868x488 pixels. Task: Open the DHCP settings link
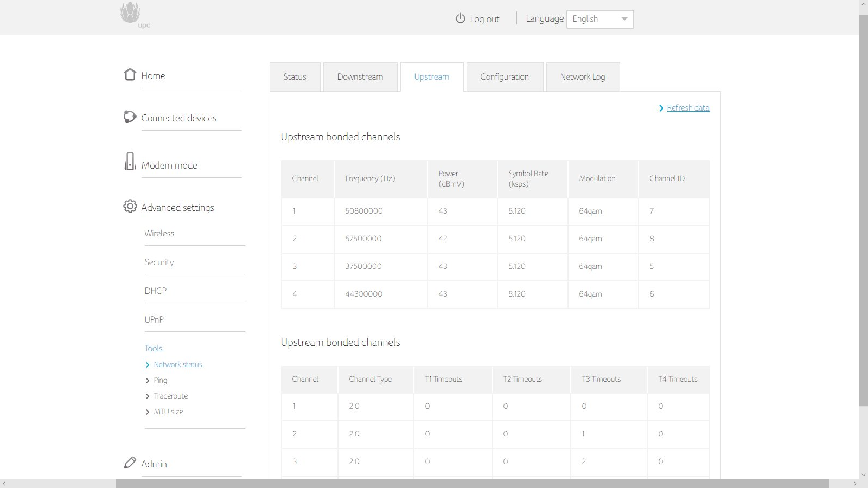(156, 291)
